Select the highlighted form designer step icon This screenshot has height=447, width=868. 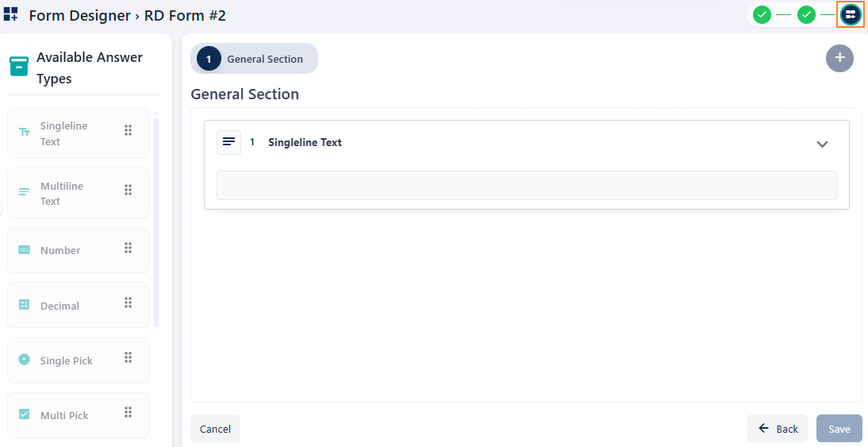click(851, 14)
